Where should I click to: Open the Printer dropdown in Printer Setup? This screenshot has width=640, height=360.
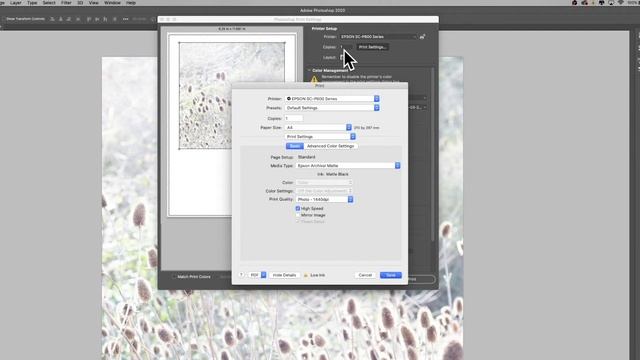coord(378,37)
